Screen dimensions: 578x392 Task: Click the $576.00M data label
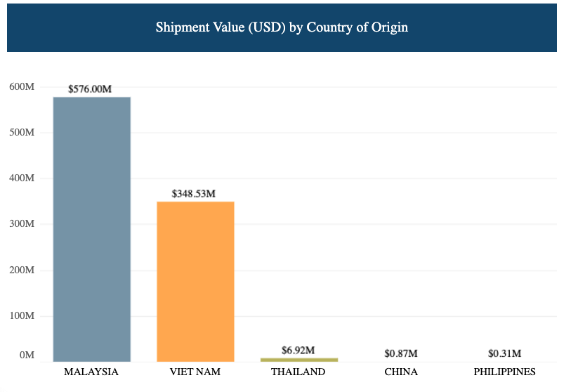point(90,89)
